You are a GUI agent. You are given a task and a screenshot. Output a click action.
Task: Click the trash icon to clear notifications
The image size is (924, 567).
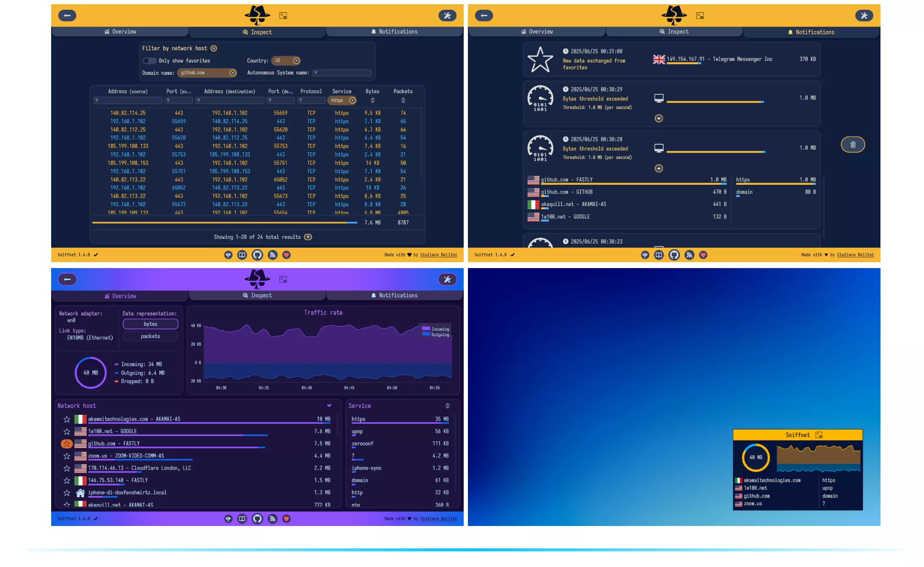853,145
